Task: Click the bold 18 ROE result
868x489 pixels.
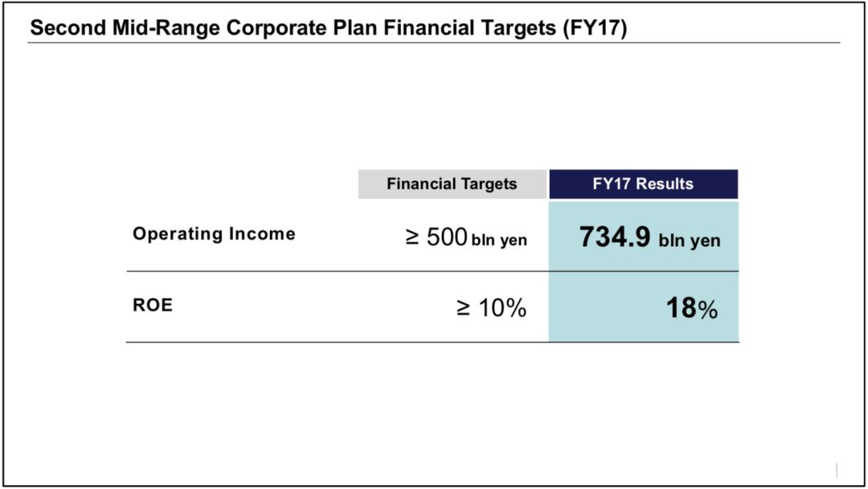Action: [682, 308]
